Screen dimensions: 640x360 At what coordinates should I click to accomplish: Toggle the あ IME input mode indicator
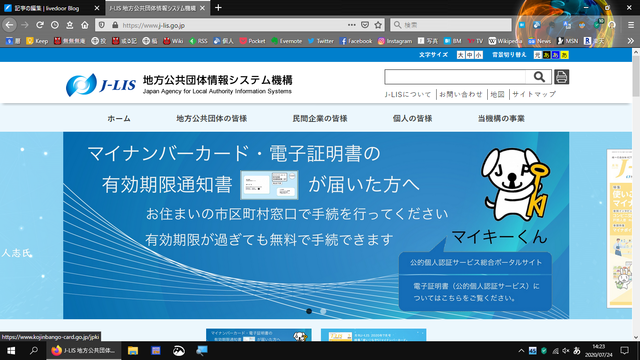point(577,351)
